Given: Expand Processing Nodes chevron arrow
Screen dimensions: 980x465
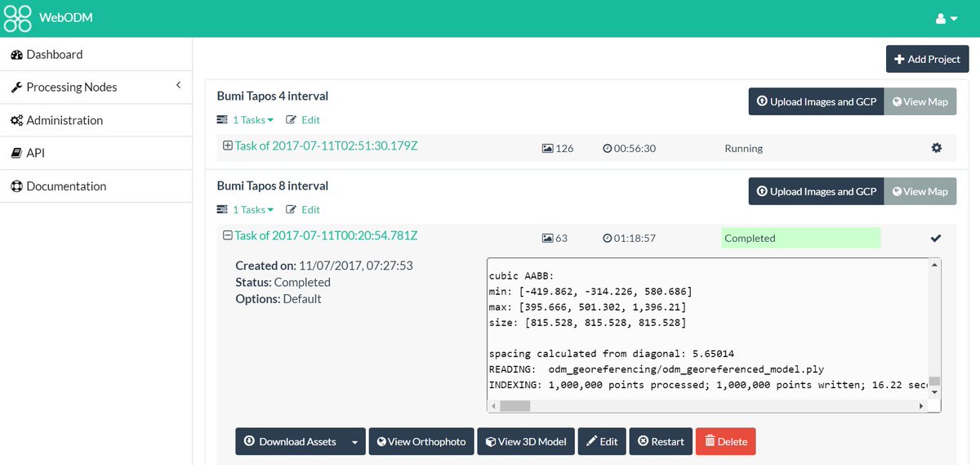Looking at the screenshot, I should tap(178, 86).
